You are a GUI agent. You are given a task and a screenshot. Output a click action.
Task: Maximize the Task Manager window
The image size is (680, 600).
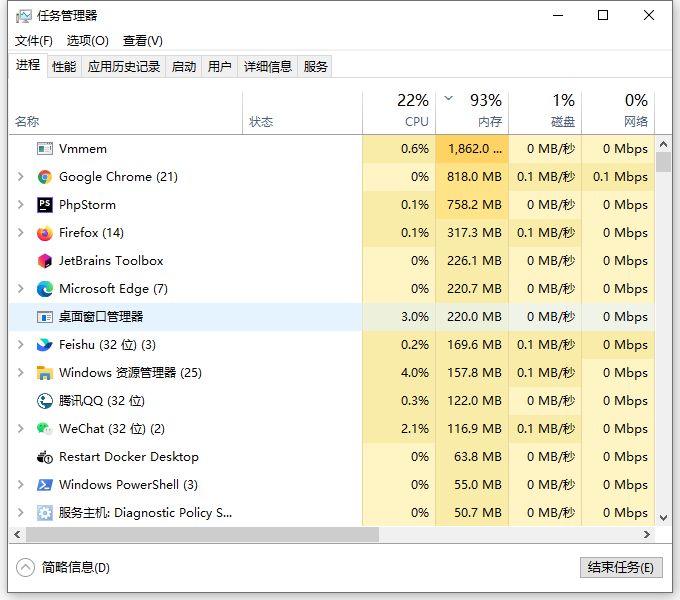click(x=603, y=16)
